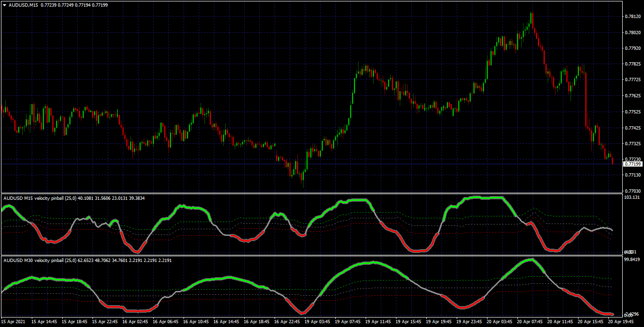644x327 pixels.
Task: Click the 0.77325 price scale label
Action: 632,143
